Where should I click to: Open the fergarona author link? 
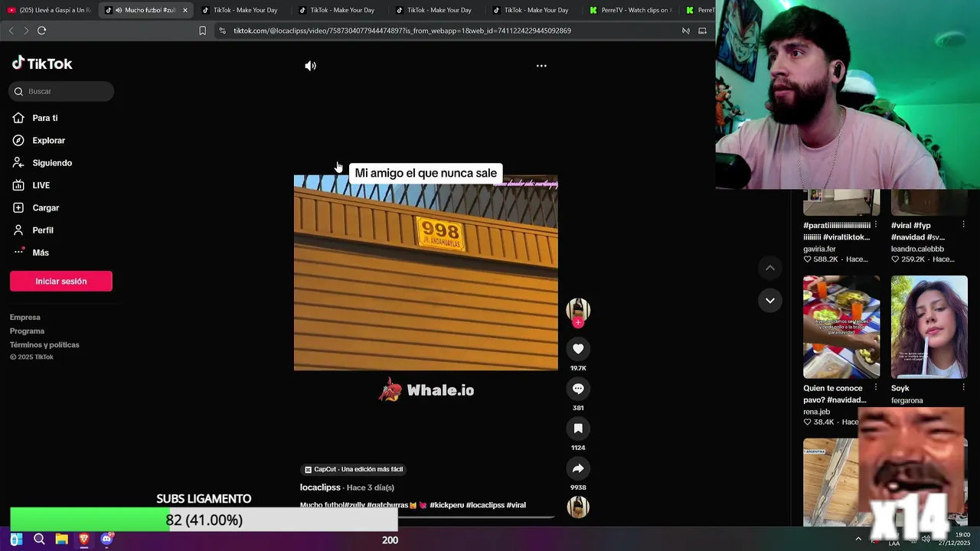[907, 400]
